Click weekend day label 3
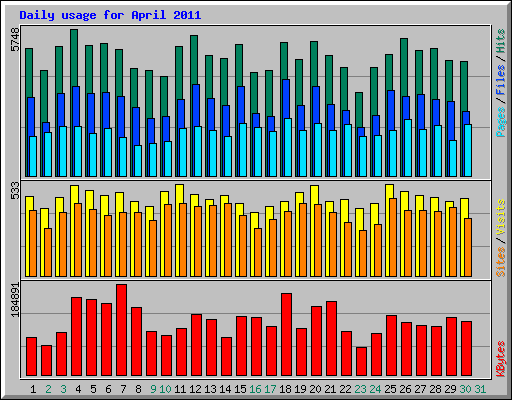Viewport: 512px width, 400px height. pyautogui.click(x=63, y=389)
